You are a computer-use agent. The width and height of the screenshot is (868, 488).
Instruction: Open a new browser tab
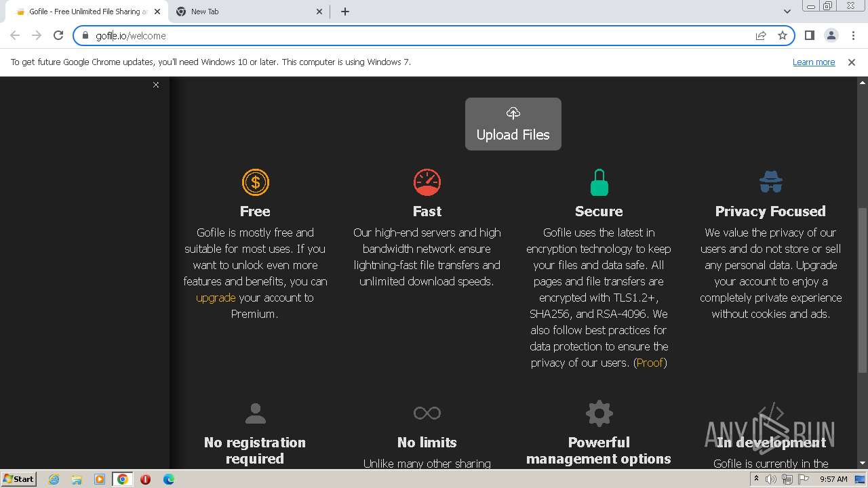[344, 12]
